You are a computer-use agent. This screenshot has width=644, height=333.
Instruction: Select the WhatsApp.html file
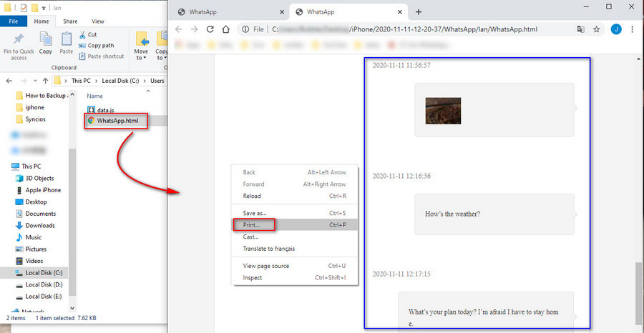113,121
